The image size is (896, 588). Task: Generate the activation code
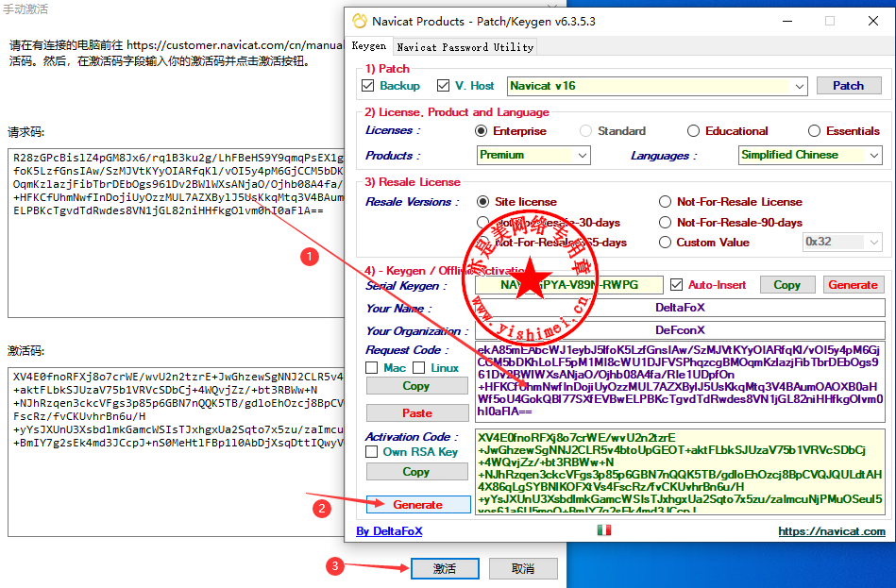tap(417, 505)
